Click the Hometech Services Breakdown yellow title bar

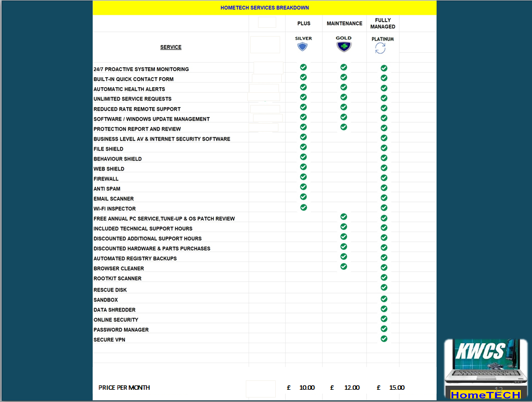pos(265,8)
